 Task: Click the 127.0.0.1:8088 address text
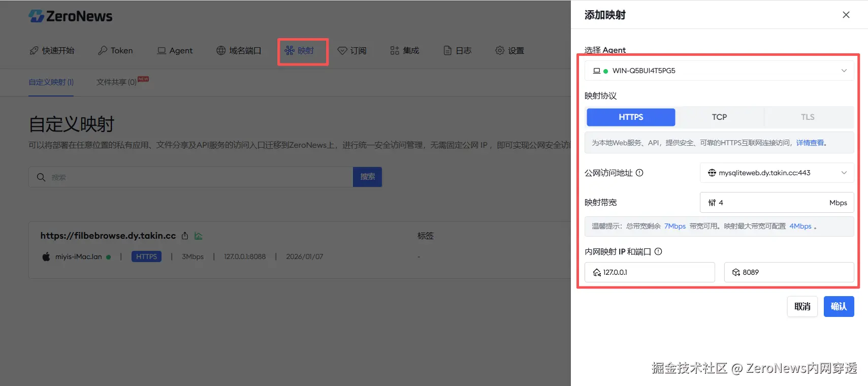pos(245,256)
